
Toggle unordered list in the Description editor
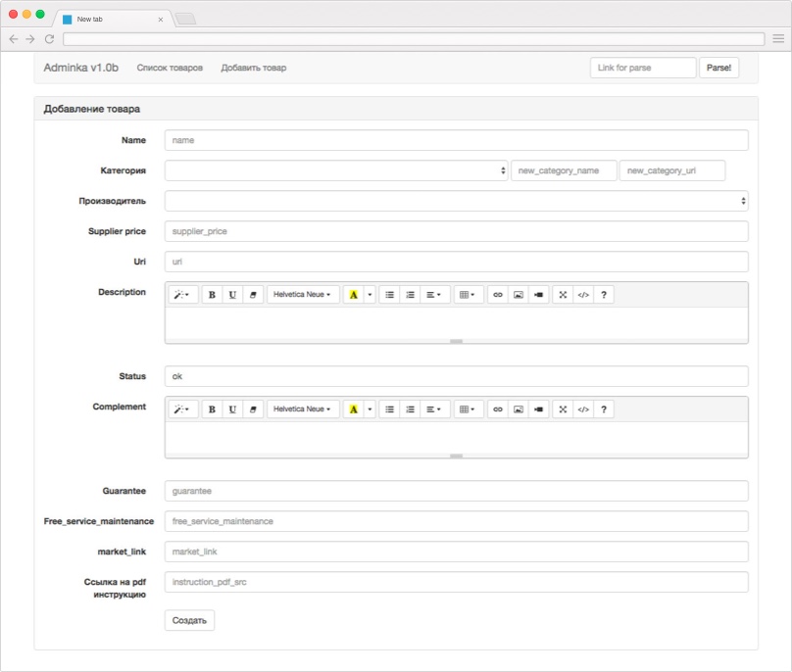click(x=389, y=294)
